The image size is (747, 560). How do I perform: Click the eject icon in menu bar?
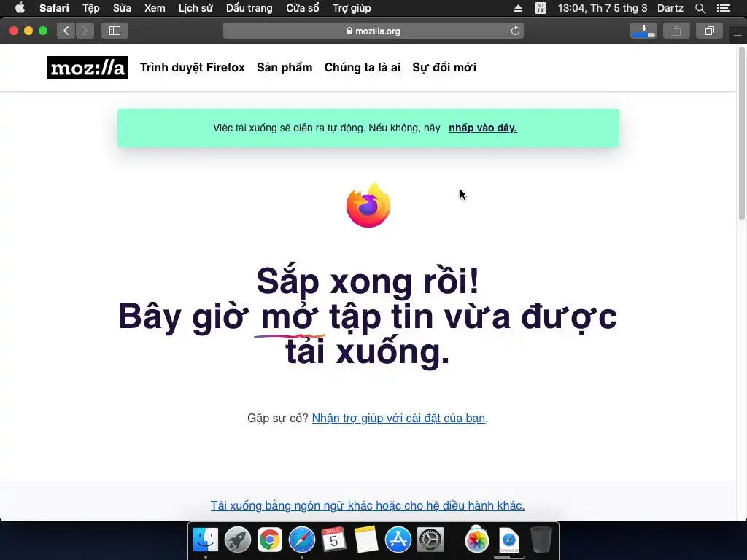click(x=519, y=8)
